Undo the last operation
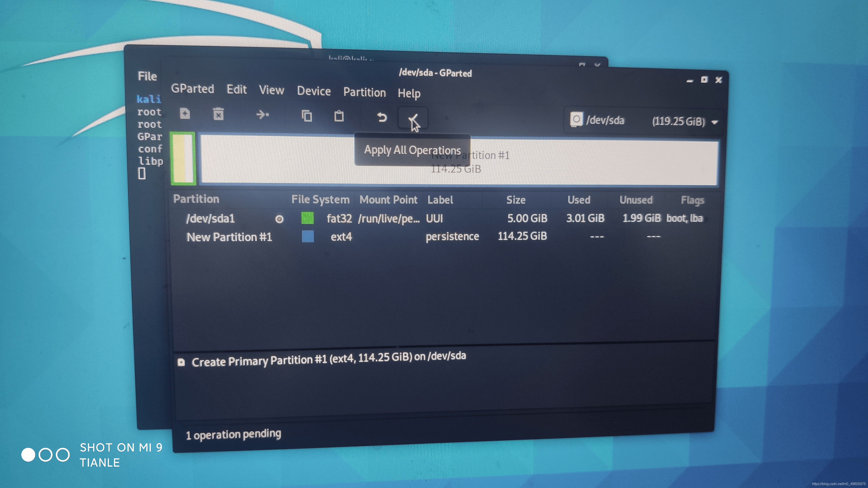868x488 pixels. 381,117
